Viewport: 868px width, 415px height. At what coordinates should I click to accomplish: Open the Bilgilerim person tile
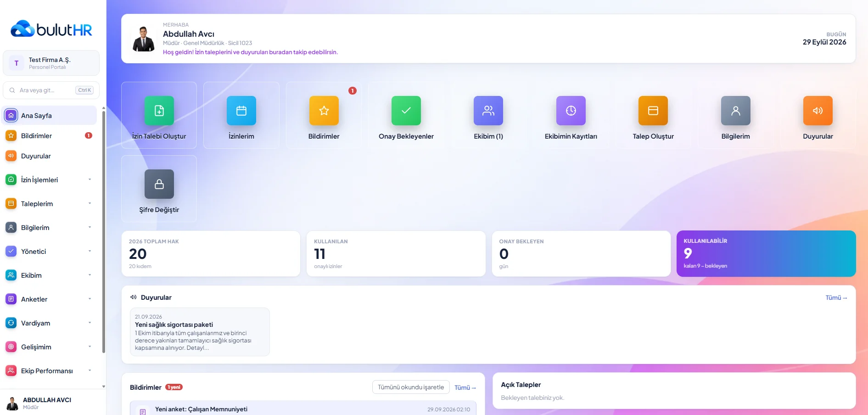[x=735, y=115]
